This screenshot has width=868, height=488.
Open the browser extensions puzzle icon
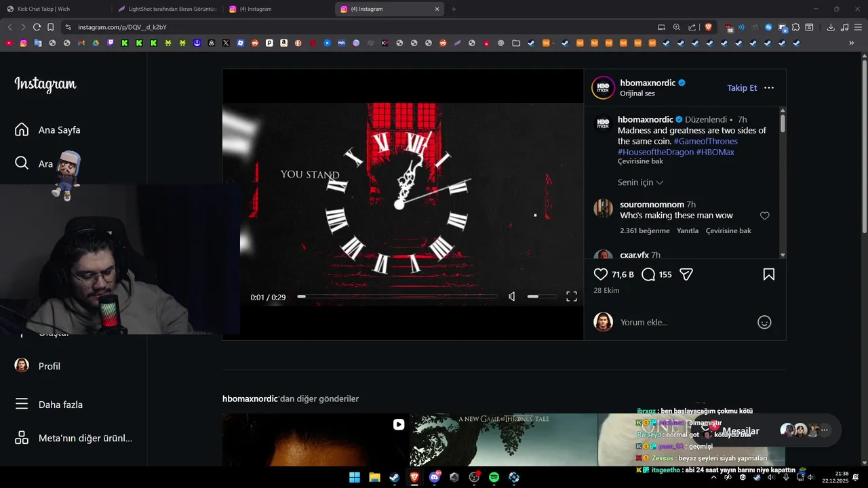[x=795, y=27]
